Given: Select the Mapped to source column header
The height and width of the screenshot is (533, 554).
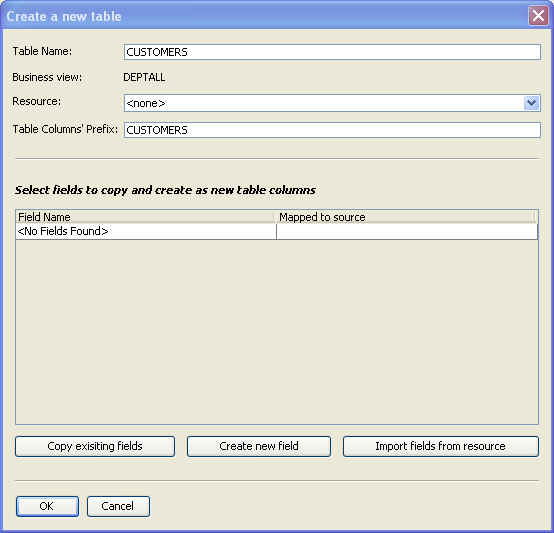Looking at the screenshot, I should (406, 217).
